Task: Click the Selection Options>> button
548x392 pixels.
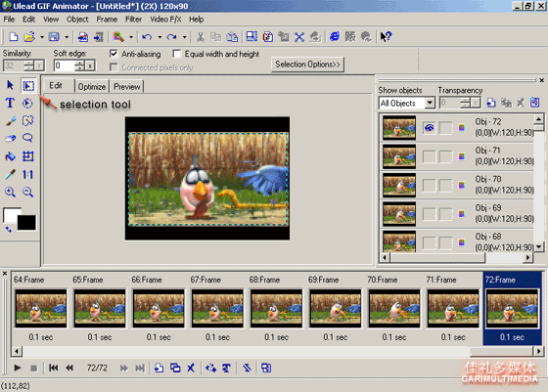Action: pos(307,65)
